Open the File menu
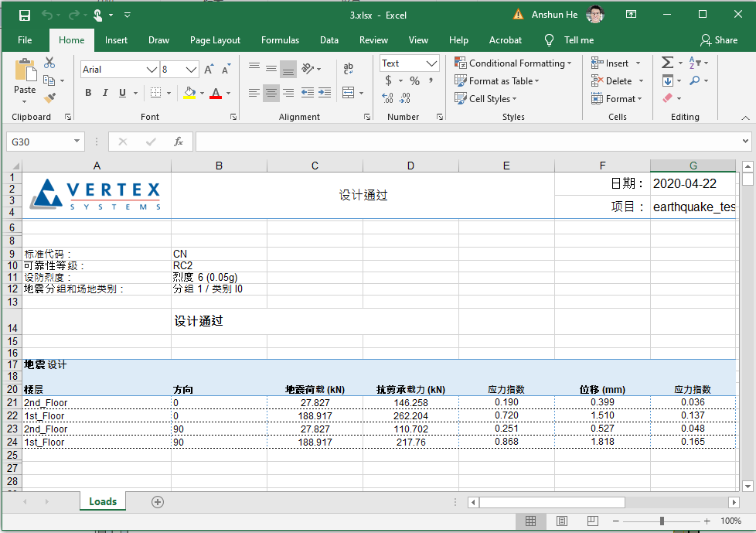This screenshot has width=756, height=533. pyautogui.click(x=25, y=40)
